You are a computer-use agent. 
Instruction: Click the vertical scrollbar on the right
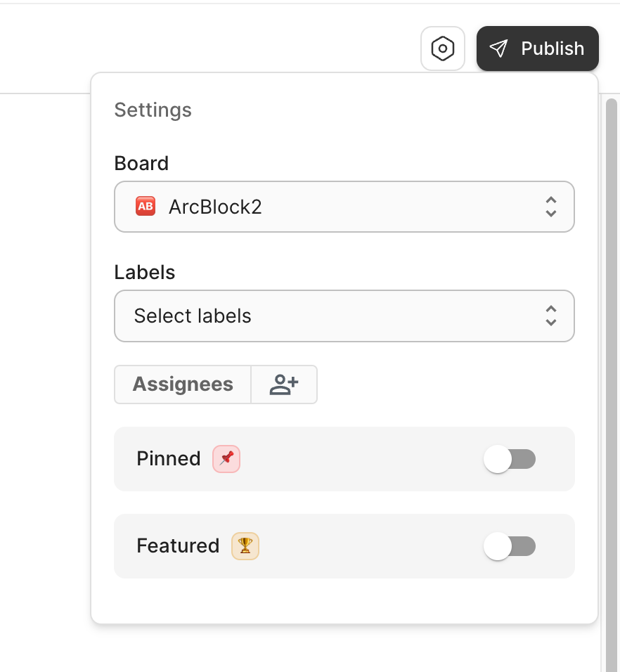612,351
